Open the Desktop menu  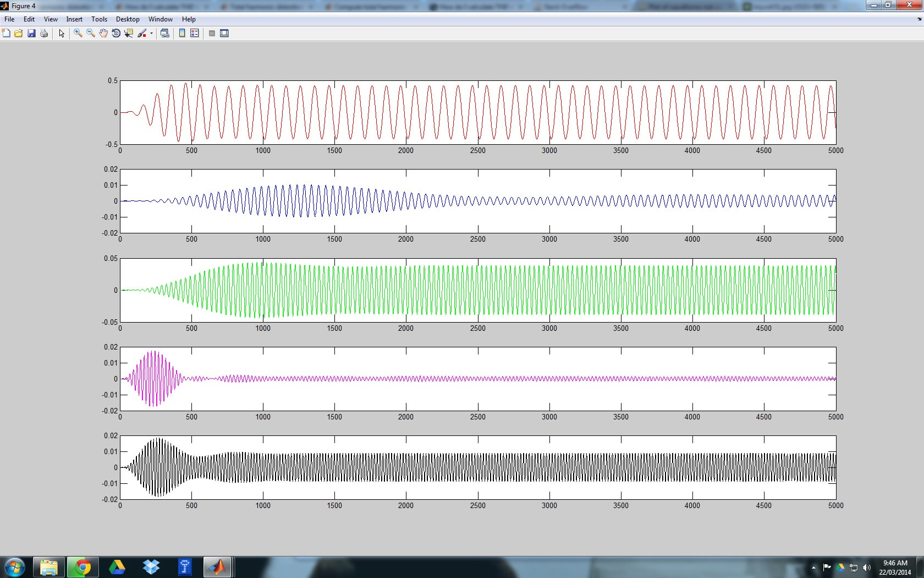coord(128,19)
